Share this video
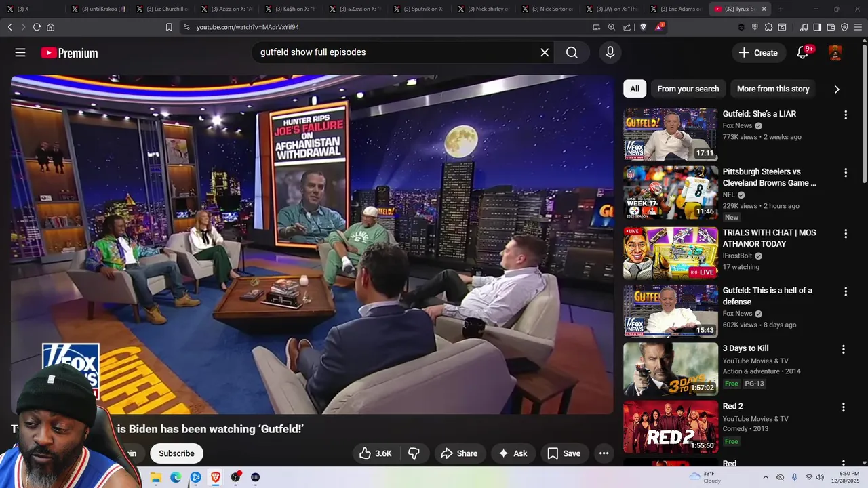 tap(459, 453)
